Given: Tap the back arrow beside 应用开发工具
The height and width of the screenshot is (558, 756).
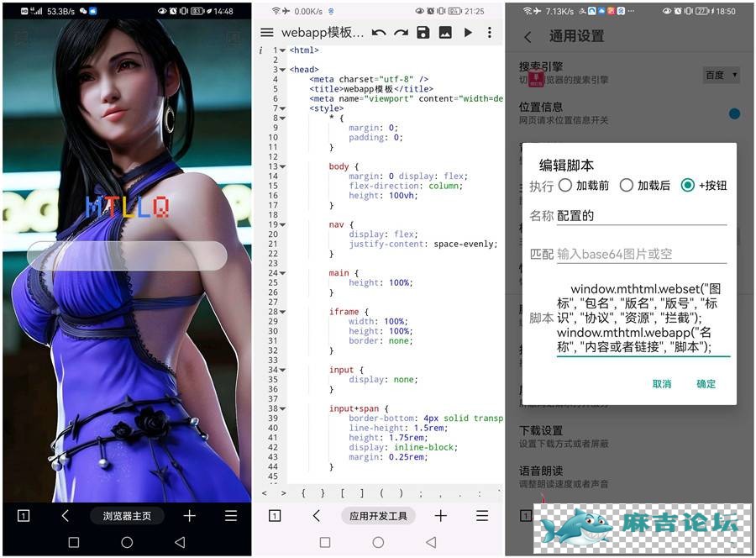Looking at the screenshot, I should pos(317,516).
